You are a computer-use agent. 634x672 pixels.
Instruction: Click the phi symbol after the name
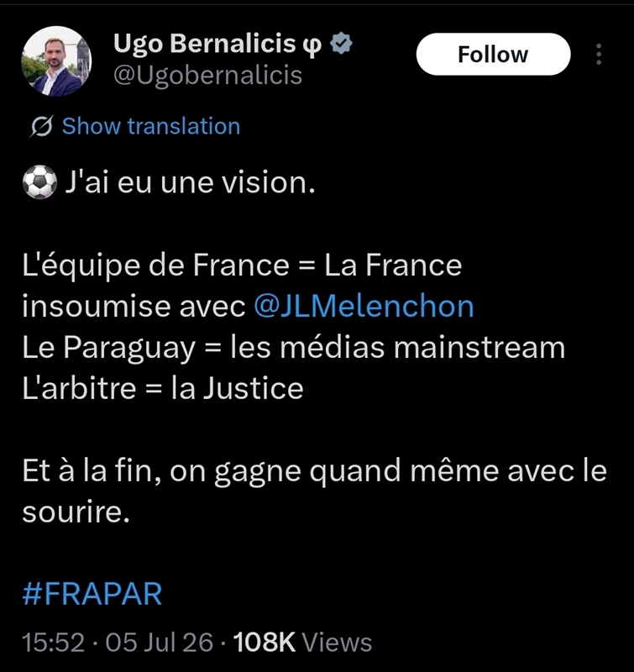[312, 45]
